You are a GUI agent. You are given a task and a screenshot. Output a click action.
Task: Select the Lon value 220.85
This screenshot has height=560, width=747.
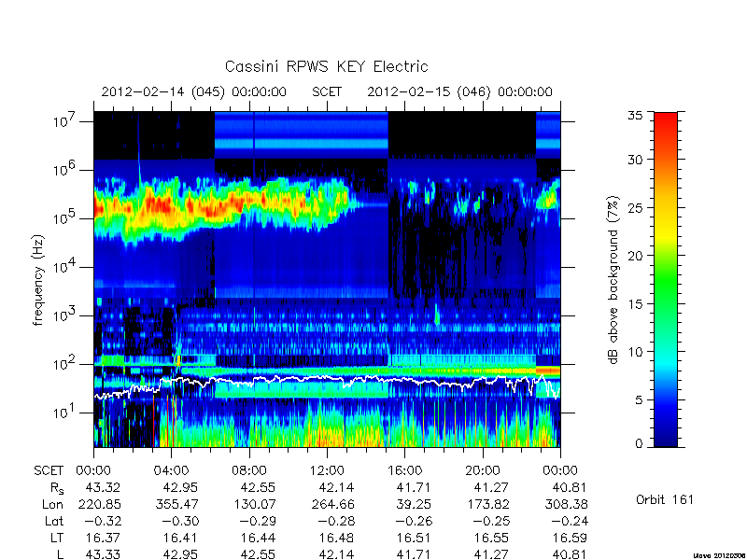point(99,504)
